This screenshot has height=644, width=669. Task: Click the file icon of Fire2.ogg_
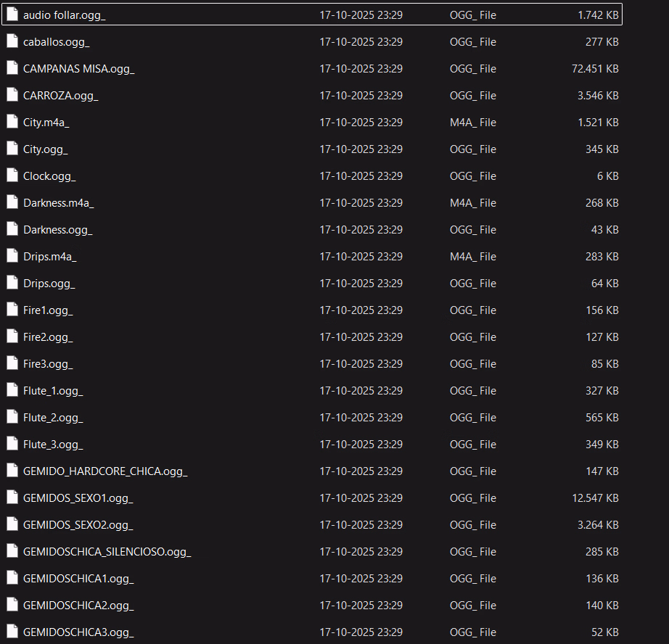(x=12, y=337)
